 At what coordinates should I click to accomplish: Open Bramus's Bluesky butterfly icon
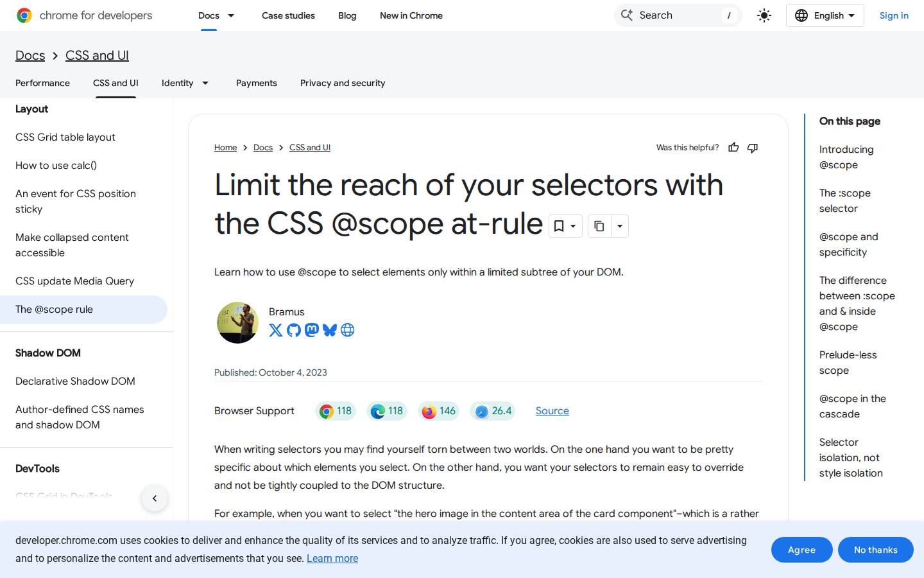pyautogui.click(x=330, y=330)
